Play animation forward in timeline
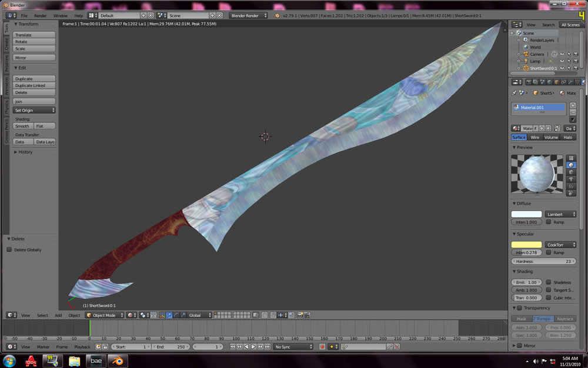588x368 pixels. (x=253, y=347)
